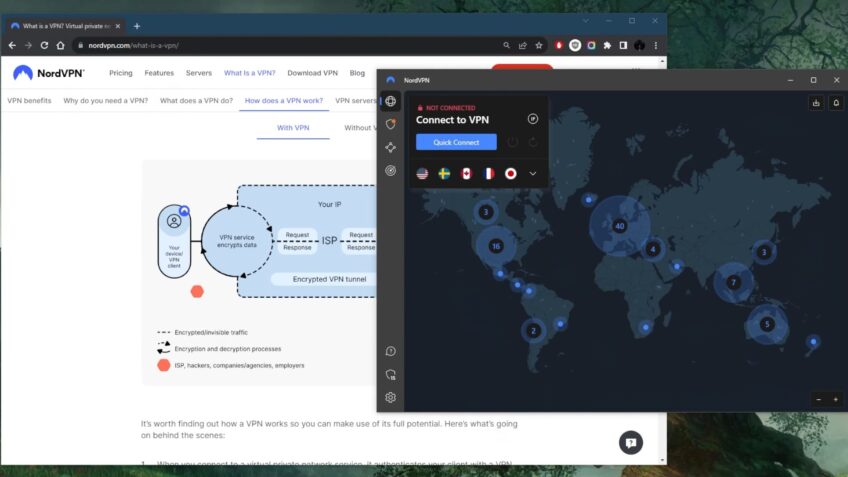This screenshot has height=477, width=848.
Task: Click the NordVPN logo on the website
Action: (48, 73)
